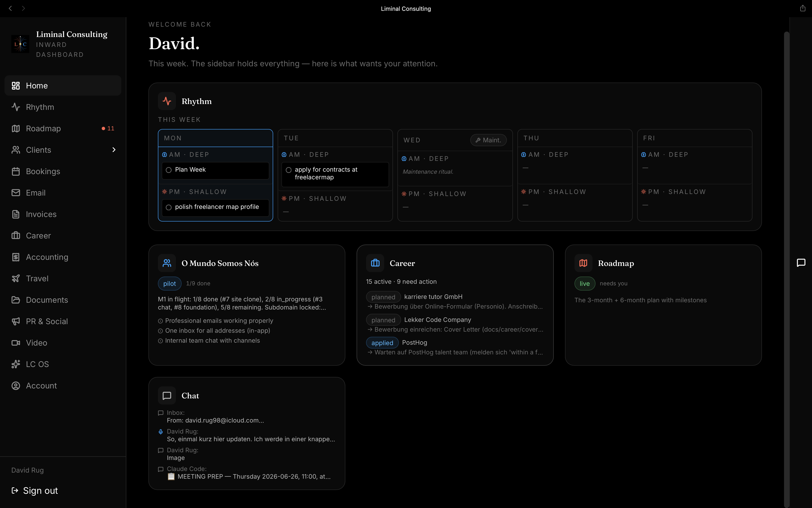Open the Inbox message from david.rug98@icloud.com
The image size is (812, 508).
[x=247, y=417]
